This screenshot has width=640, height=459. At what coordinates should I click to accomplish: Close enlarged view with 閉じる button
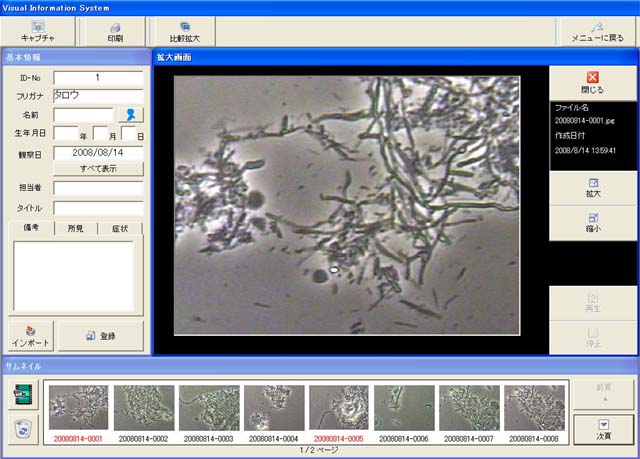click(592, 81)
